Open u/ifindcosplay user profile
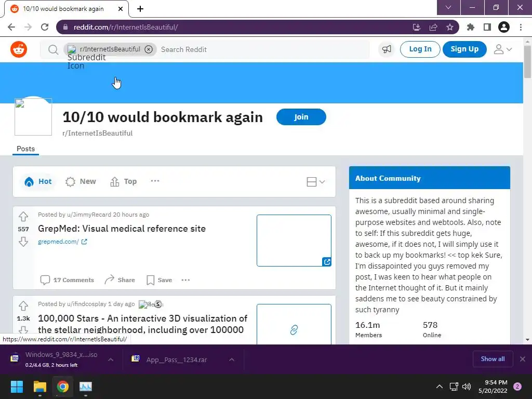Image resolution: width=532 pixels, height=399 pixels. tap(87, 304)
